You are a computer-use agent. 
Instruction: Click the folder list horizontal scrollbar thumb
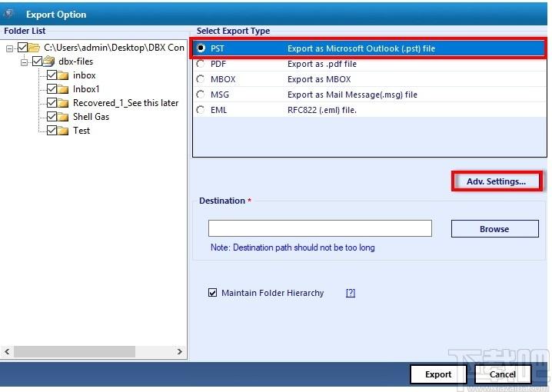(75, 351)
